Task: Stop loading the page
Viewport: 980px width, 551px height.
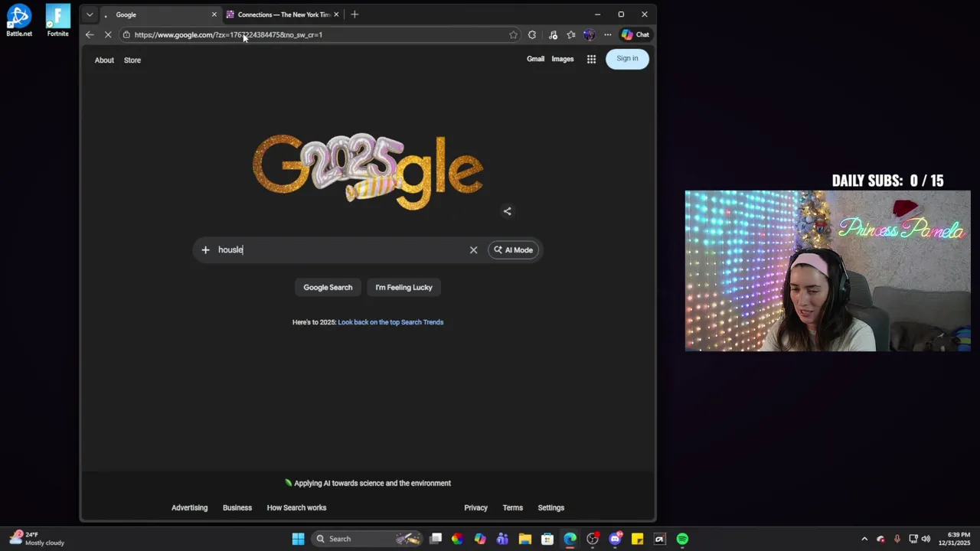Action: coord(108,34)
